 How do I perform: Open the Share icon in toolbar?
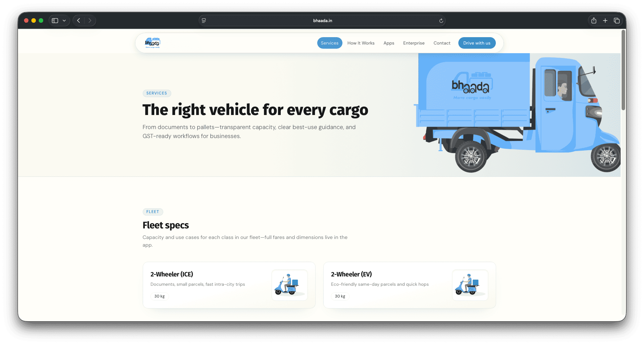point(594,21)
